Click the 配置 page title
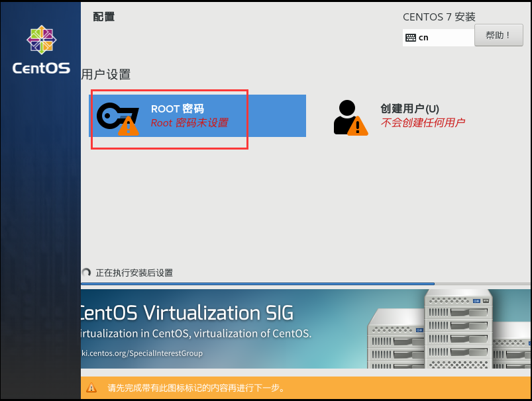Screen dimensions: 532x401 click(104, 17)
